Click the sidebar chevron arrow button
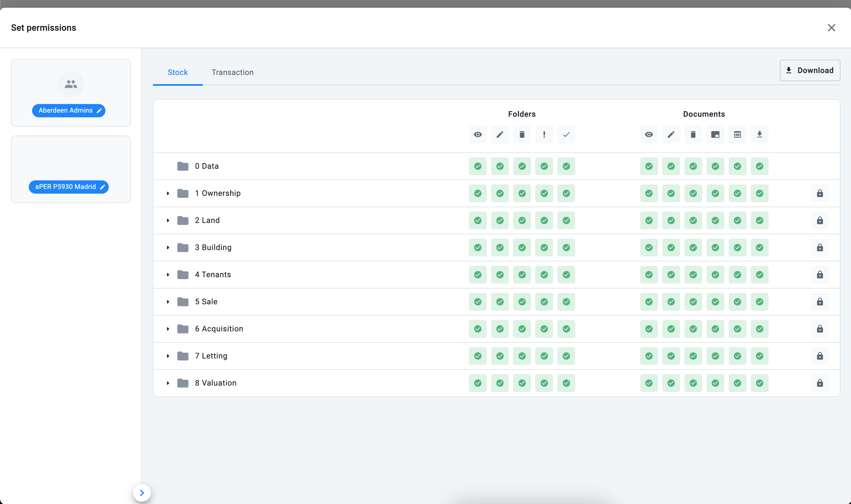 point(142,493)
